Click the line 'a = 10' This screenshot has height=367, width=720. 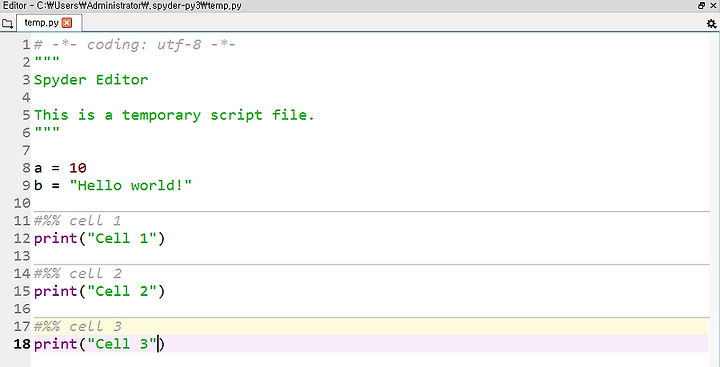pyautogui.click(x=60, y=168)
